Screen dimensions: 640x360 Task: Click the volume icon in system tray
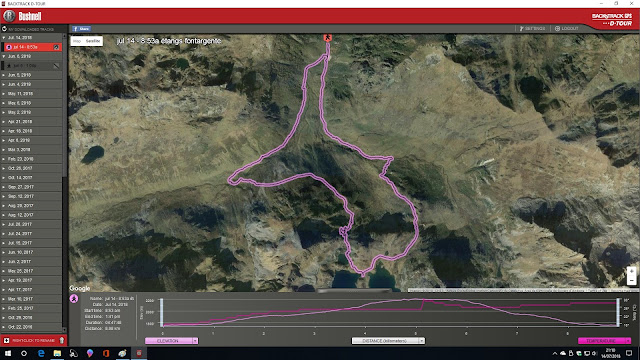click(x=594, y=353)
